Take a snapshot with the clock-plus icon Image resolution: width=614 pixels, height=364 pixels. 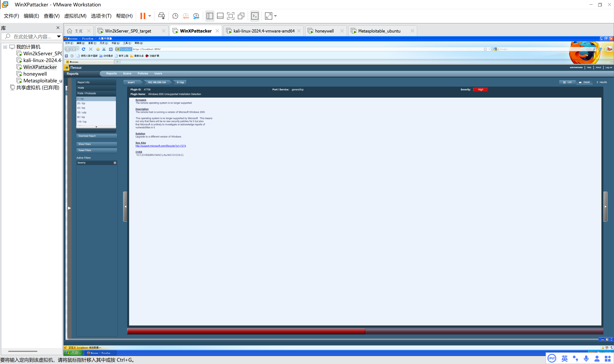point(175,16)
